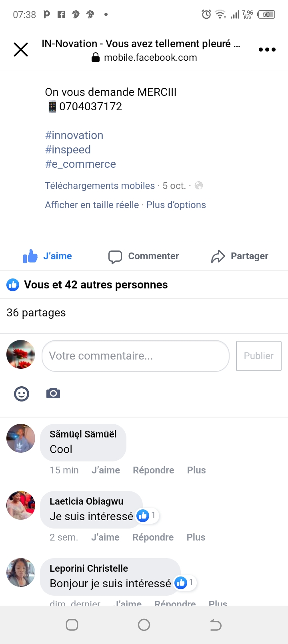Reply to Laeticia Obiagwu's comment
The height and width of the screenshot is (644, 288).
153,537
